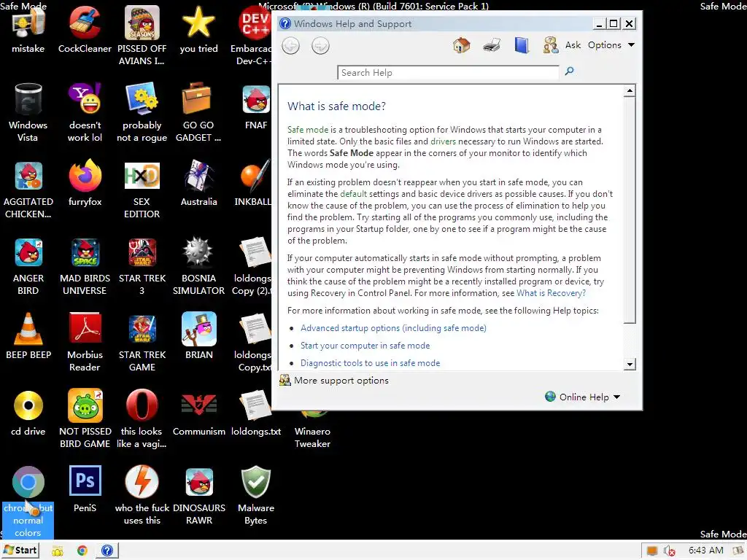747x560 pixels.
Task: Open the Start menu button
Action: point(20,551)
